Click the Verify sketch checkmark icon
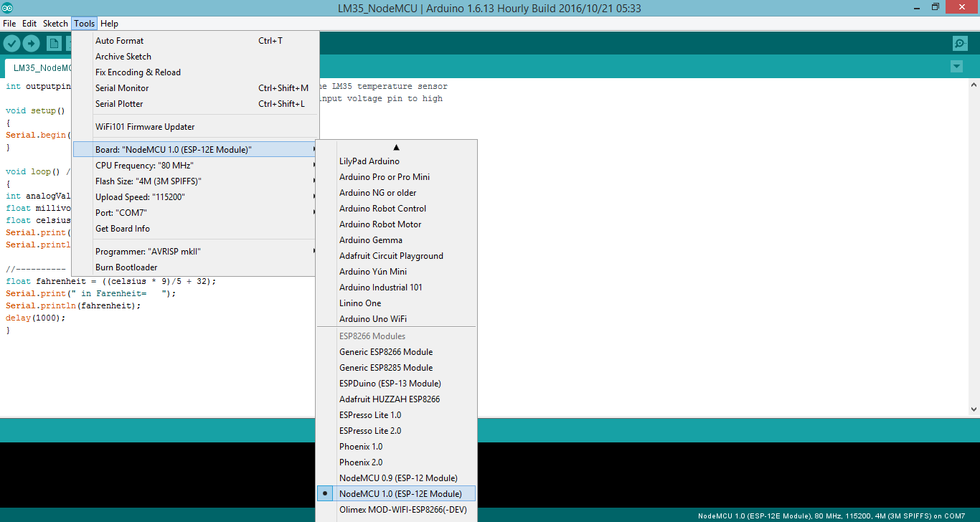This screenshot has height=522, width=980. pyautogui.click(x=11, y=44)
